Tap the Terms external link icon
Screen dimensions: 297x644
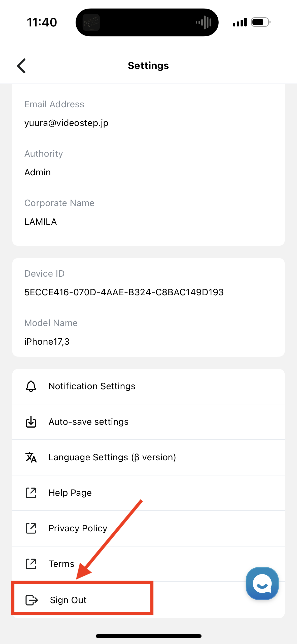coord(31,564)
